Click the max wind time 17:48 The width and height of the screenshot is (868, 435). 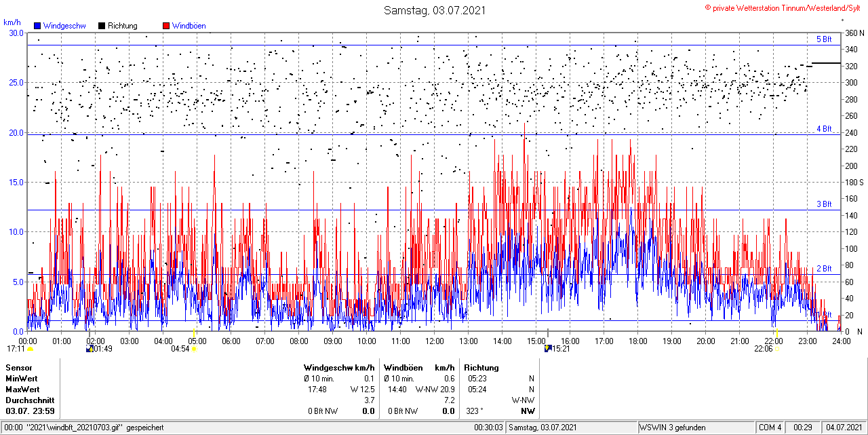point(317,390)
